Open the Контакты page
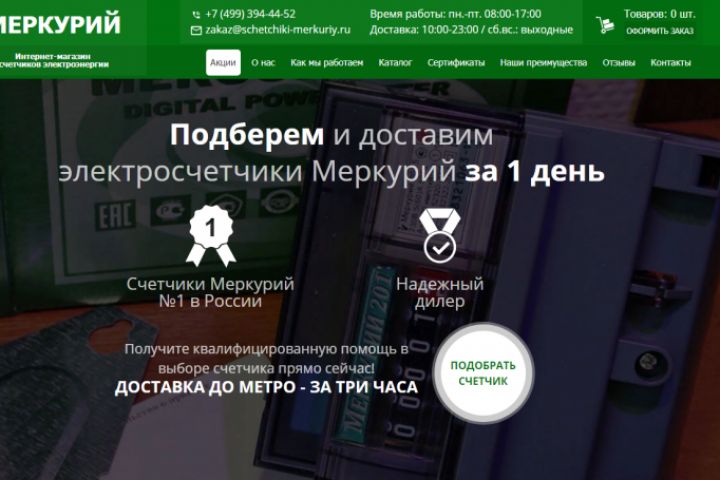The image size is (720, 480). tap(671, 62)
